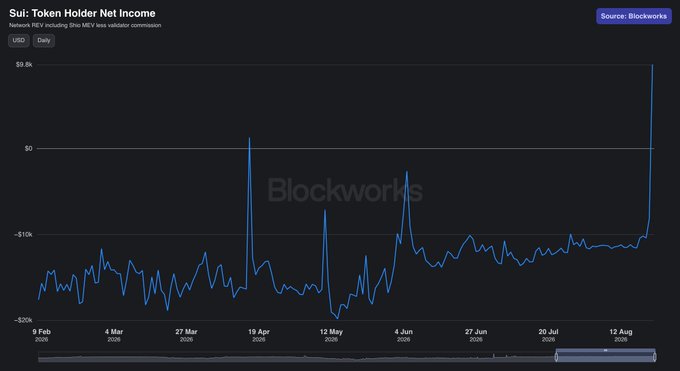The width and height of the screenshot is (680, 371).
Task: Click the peak data point at $9.8k
Action: 653,65
